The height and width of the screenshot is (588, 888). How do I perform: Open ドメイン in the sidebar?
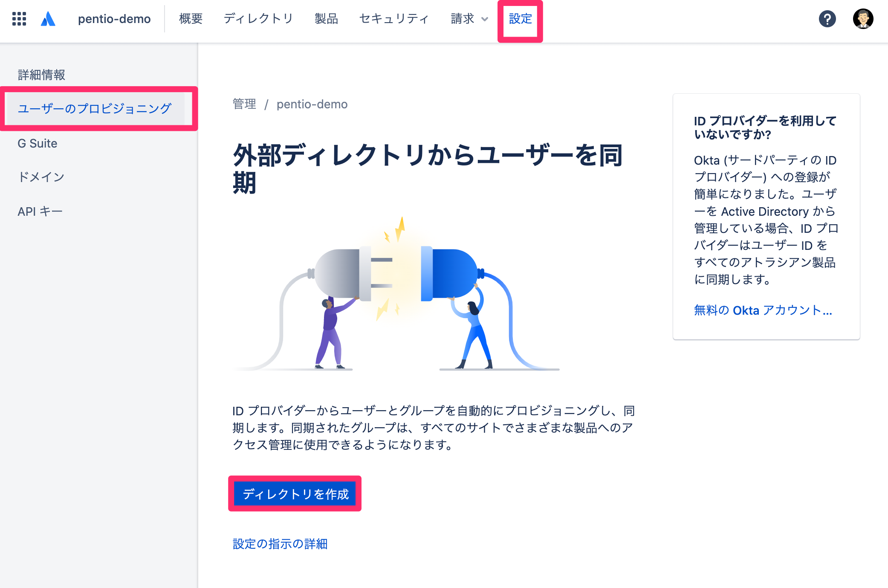coord(41,177)
